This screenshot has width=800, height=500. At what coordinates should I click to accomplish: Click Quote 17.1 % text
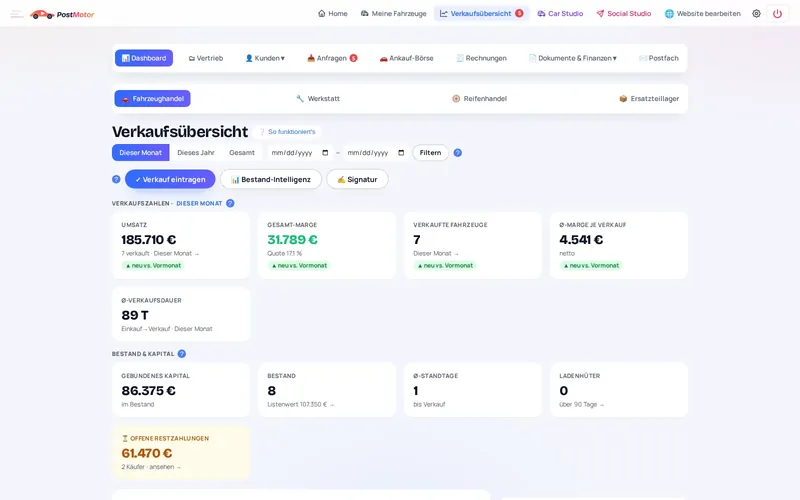point(285,254)
